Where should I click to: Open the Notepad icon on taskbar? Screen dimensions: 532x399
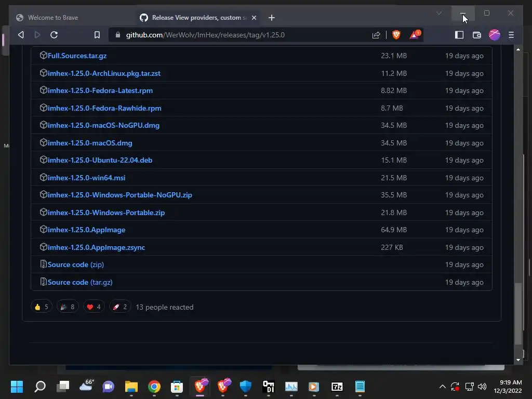pyautogui.click(x=360, y=387)
